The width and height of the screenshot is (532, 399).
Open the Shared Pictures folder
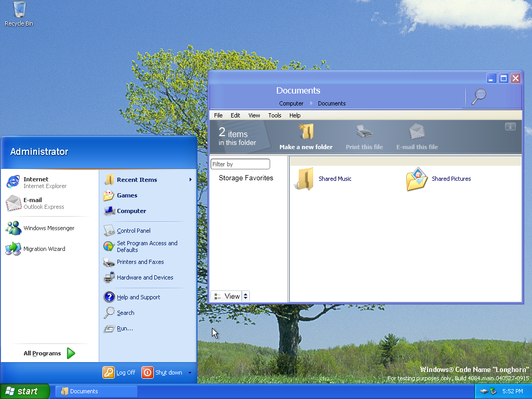click(417, 179)
